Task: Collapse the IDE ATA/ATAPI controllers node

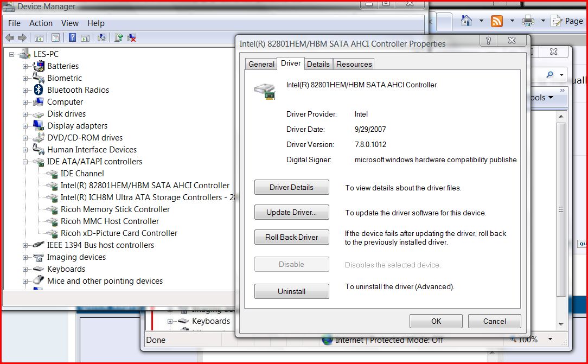Action: point(25,162)
